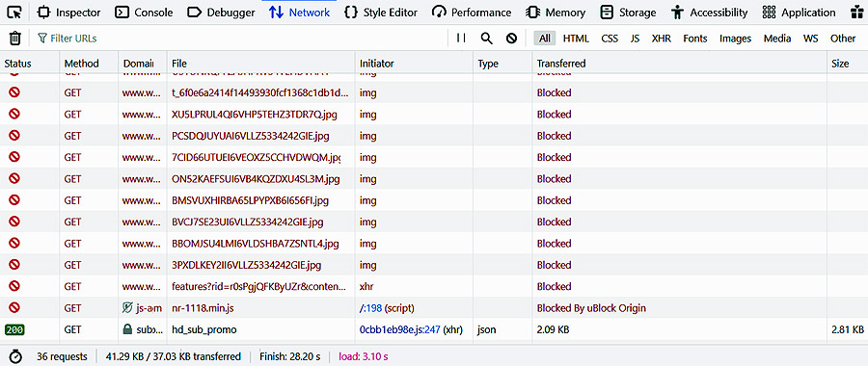Screen dimensions: 868x366
Task: Click the tracking shield icon beside js-am domain
Action: 127,308
